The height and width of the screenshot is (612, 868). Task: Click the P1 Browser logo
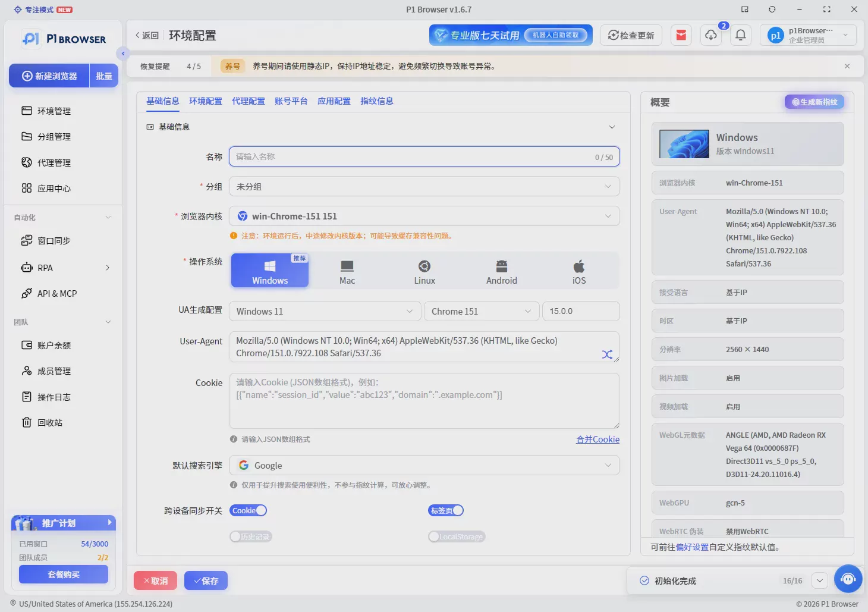coord(64,39)
